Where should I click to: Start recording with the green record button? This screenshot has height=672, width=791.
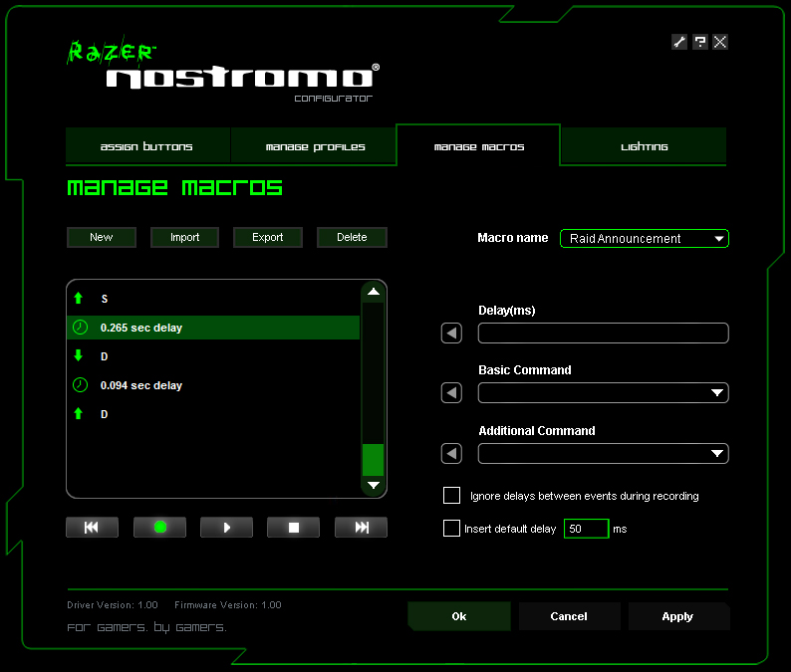coord(160,528)
